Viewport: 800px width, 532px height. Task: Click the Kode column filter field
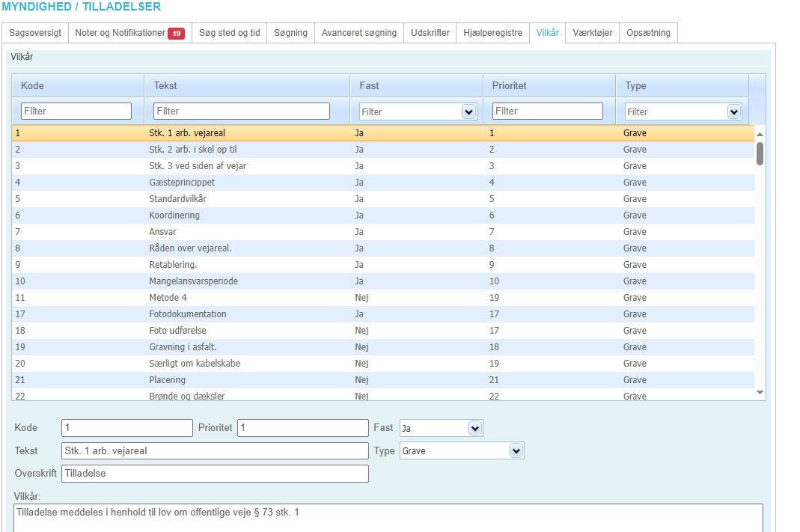point(76,111)
